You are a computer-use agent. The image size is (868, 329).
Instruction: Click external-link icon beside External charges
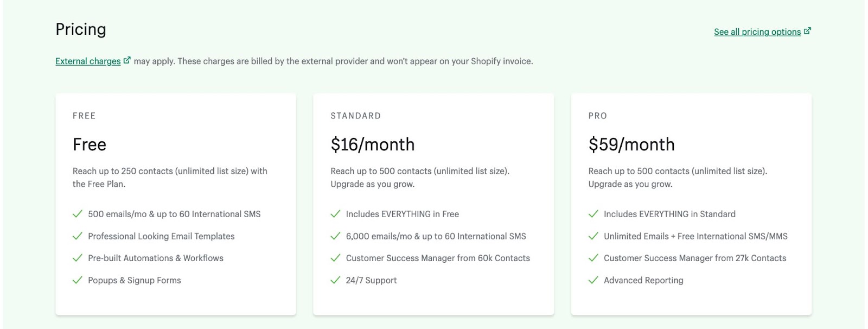click(x=127, y=60)
